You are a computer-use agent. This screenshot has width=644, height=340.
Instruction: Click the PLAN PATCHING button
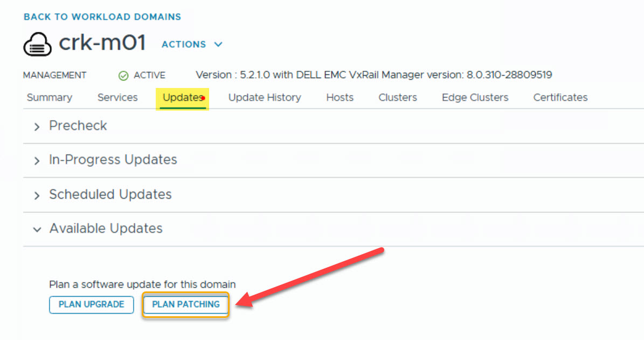point(186,304)
